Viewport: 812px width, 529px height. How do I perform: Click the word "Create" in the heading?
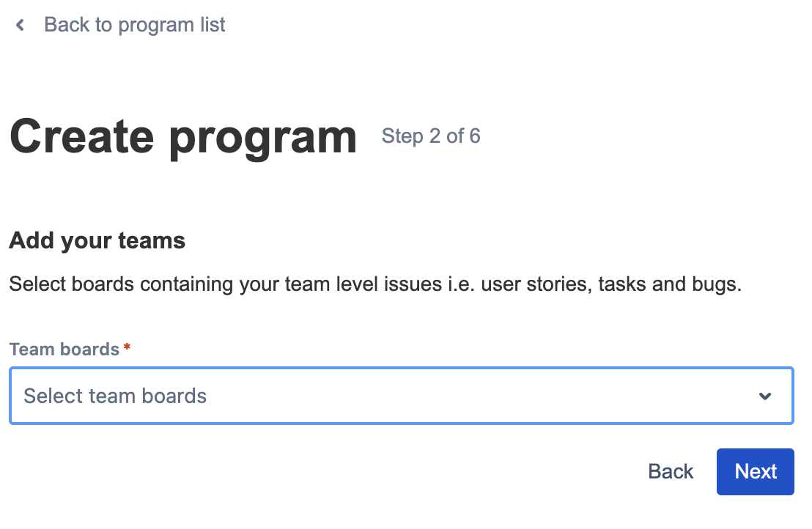(x=81, y=137)
